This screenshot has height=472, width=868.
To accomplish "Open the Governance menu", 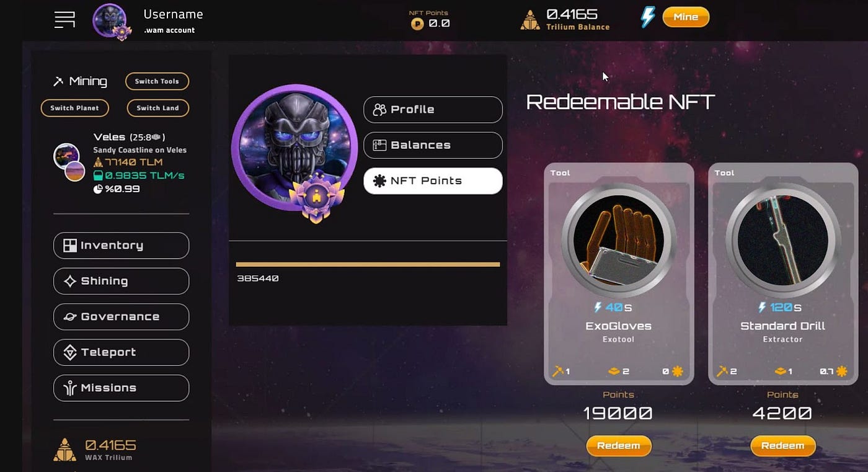I will (122, 317).
